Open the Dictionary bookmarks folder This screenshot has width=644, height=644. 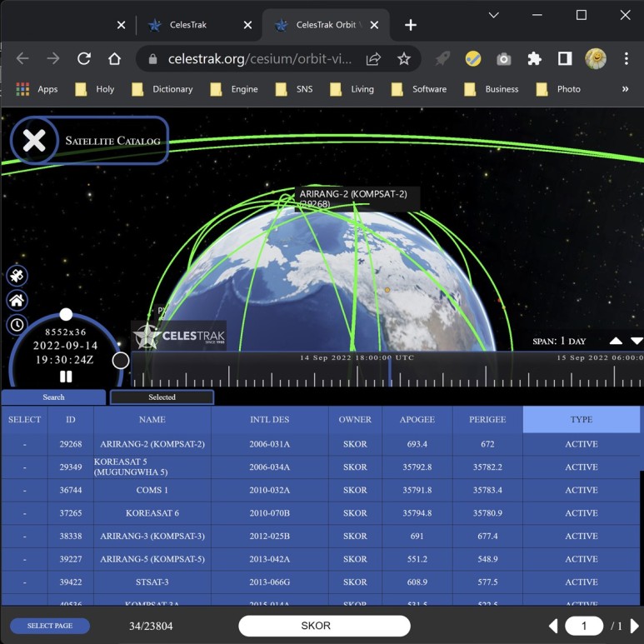point(162,89)
